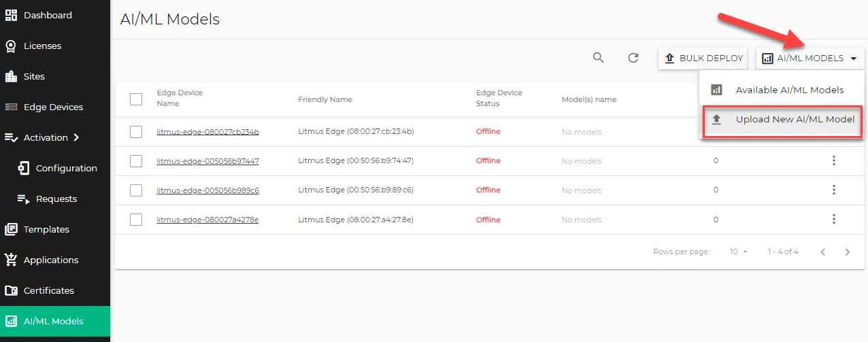Open Edge Devices in sidebar

point(54,107)
